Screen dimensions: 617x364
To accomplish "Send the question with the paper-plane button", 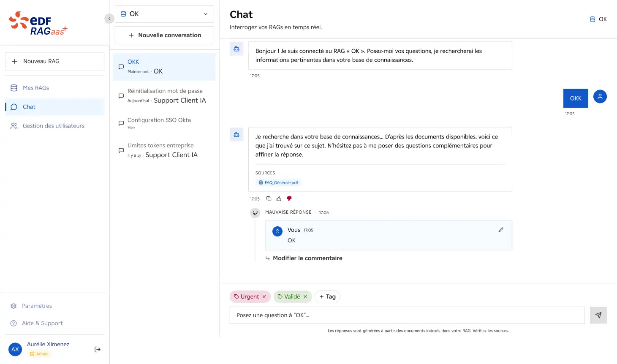I will [x=598, y=315].
